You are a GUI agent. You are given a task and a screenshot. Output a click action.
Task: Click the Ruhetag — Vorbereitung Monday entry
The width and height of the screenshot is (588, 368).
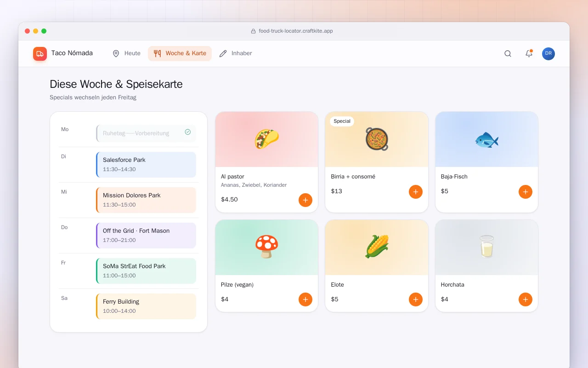(x=146, y=133)
